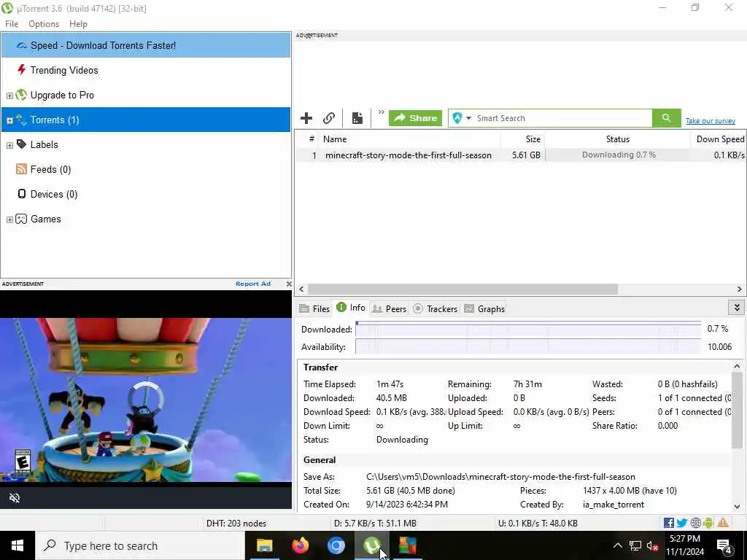Switch to the Graphs tab
Image resolution: width=747 pixels, height=560 pixels.
click(484, 309)
